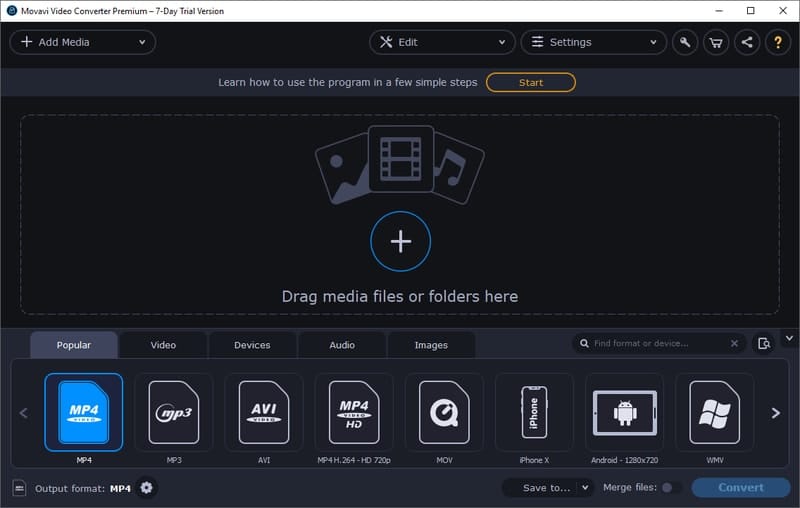Clear the format search with X
Image resolution: width=800 pixels, height=508 pixels.
pyautogui.click(x=734, y=343)
